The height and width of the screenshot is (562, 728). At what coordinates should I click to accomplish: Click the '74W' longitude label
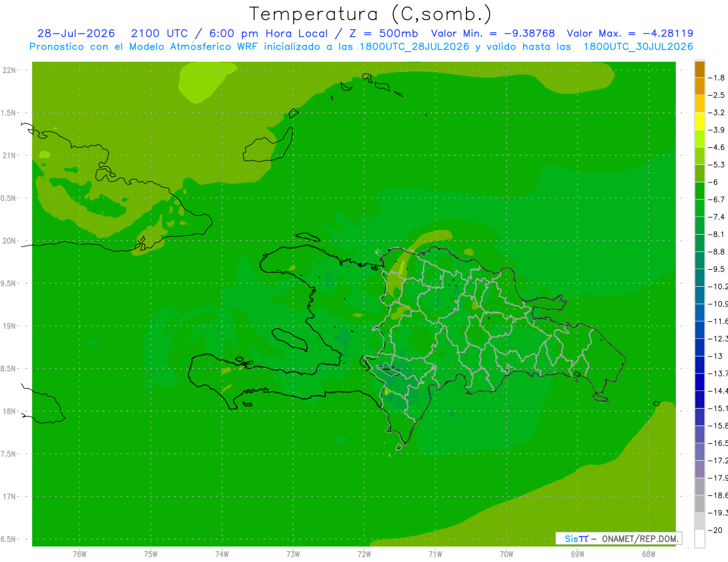[x=222, y=554]
